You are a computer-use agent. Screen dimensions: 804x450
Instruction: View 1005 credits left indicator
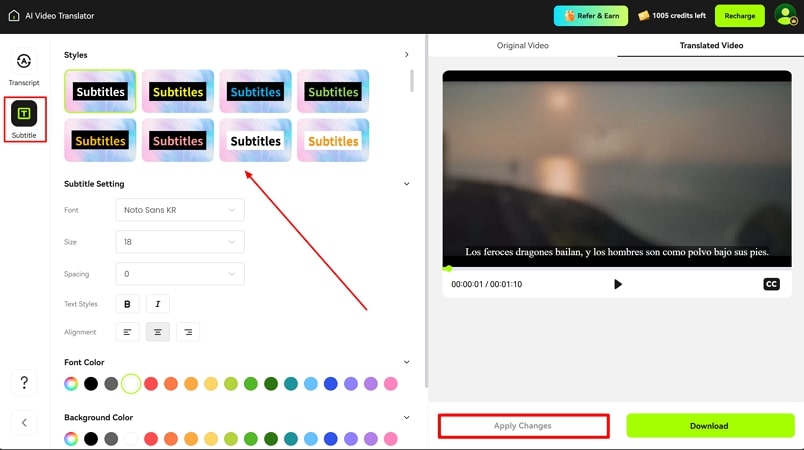tap(672, 15)
